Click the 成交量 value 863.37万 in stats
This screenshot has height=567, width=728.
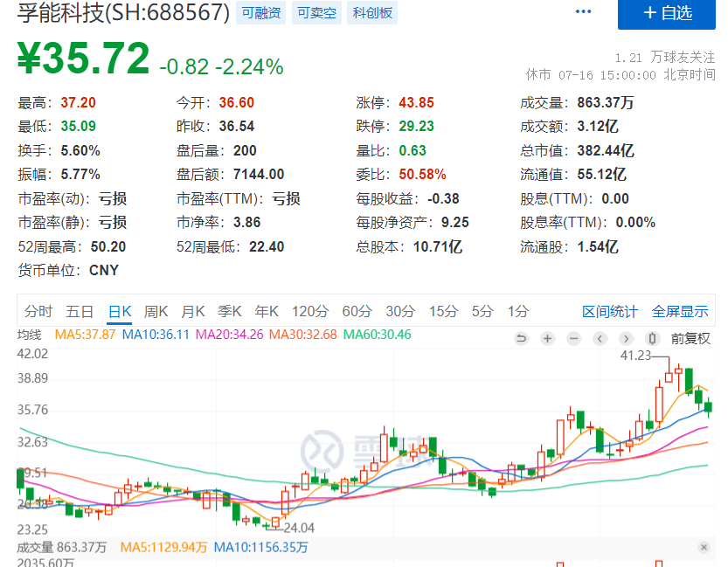click(606, 102)
